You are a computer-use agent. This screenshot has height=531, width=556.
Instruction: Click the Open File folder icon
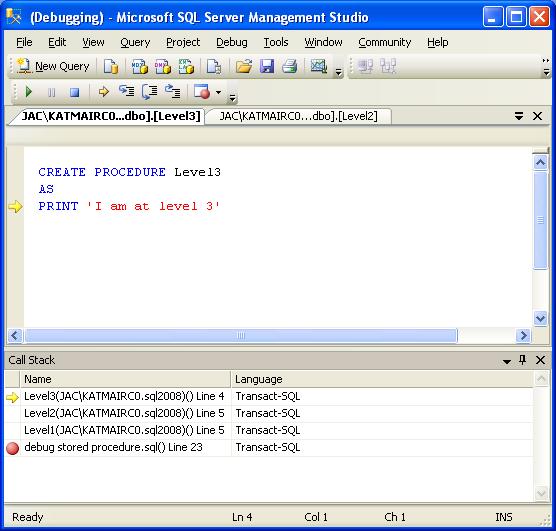pos(244,66)
